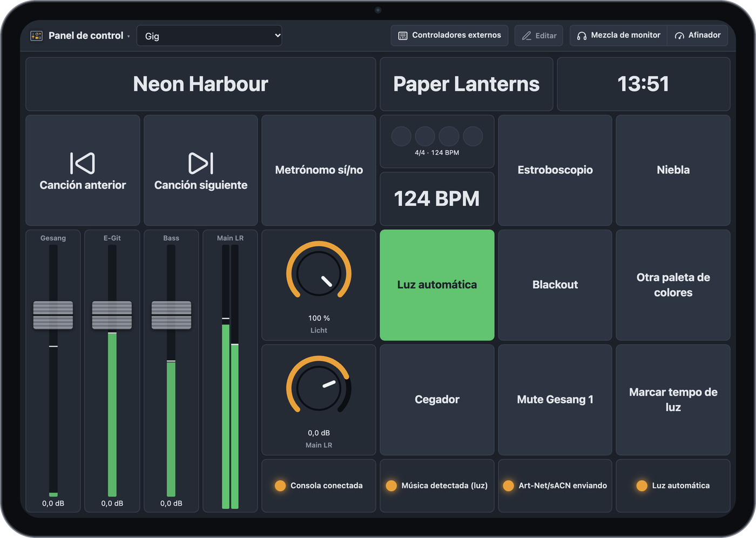Click the 4/4 beat indicator circles
756x538 pixels.
[437, 136]
